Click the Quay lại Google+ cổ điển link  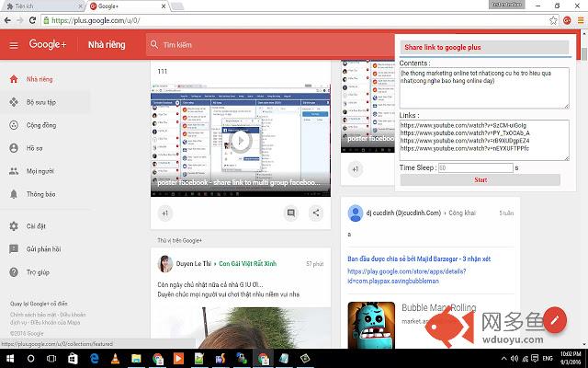39,304
